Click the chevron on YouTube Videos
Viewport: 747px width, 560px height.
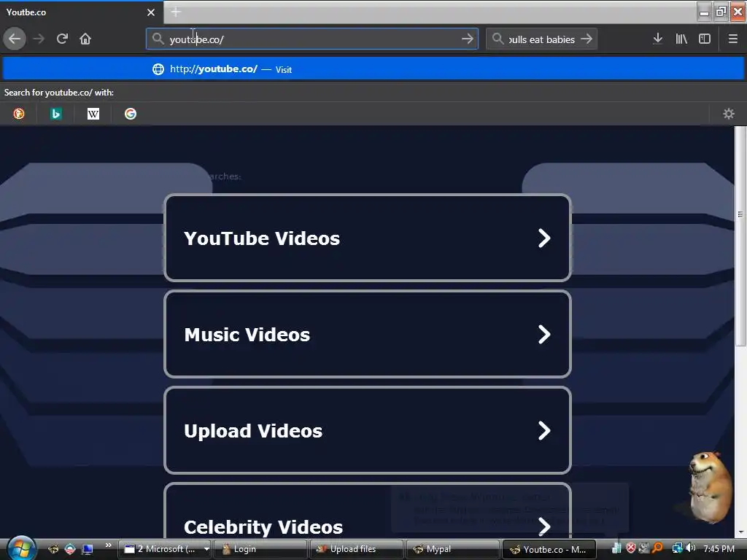[x=544, y=238]
